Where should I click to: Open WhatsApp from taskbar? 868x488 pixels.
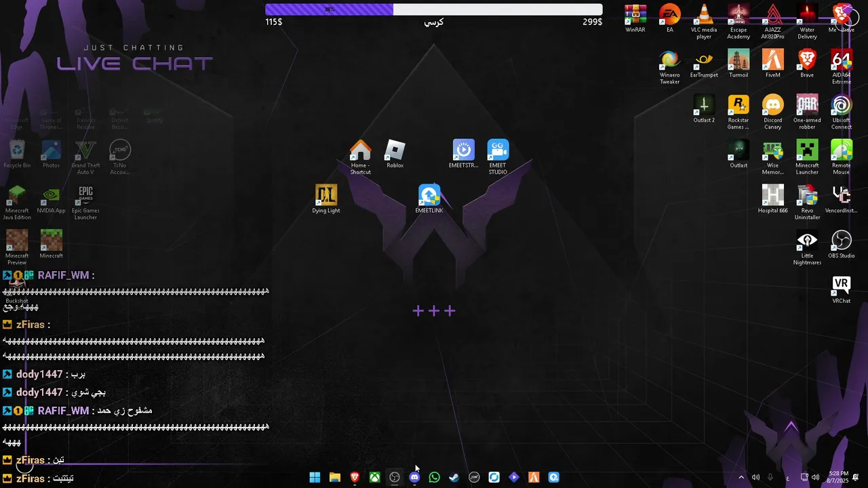point(434,477)
